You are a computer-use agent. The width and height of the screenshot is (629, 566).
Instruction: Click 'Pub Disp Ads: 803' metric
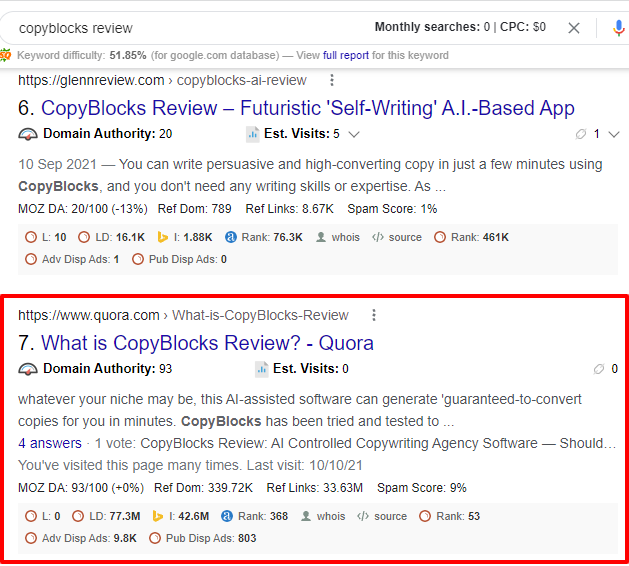pyautogui.click(x=203, y=538)
